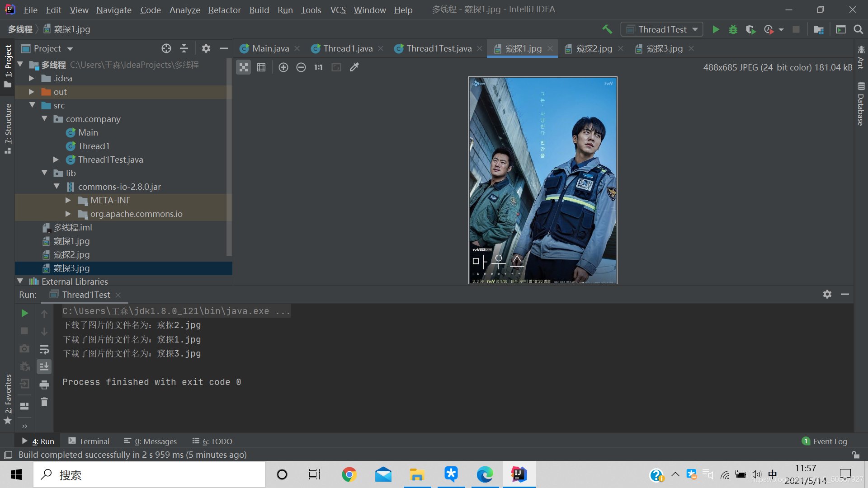The image size is (868, 488).
Task: Open the 6: TODO tool window
Action: [x=212, y=441]
